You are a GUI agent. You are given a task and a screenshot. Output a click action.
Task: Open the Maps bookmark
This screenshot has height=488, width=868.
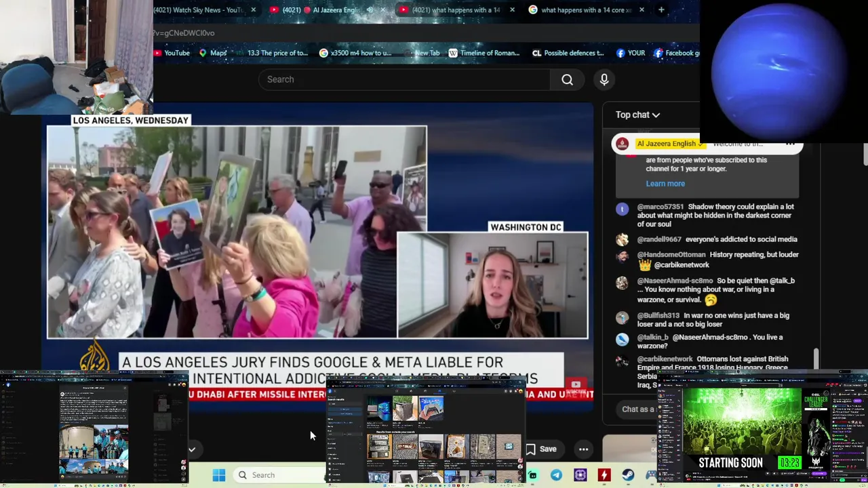(x=213, y=53)
